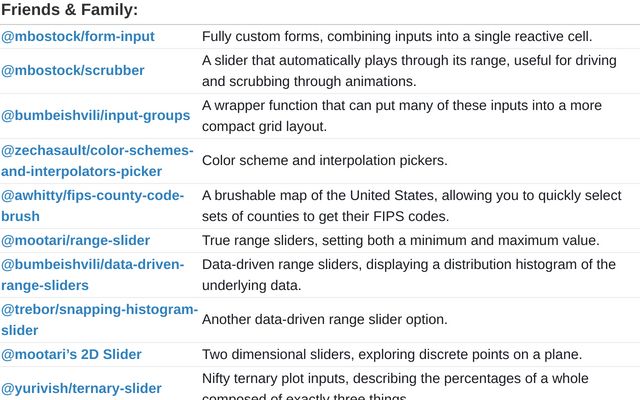Click the "True range sliders" description
Image resolution: width=640 pixels, height=400 pixels.
(x=400, y=240)
